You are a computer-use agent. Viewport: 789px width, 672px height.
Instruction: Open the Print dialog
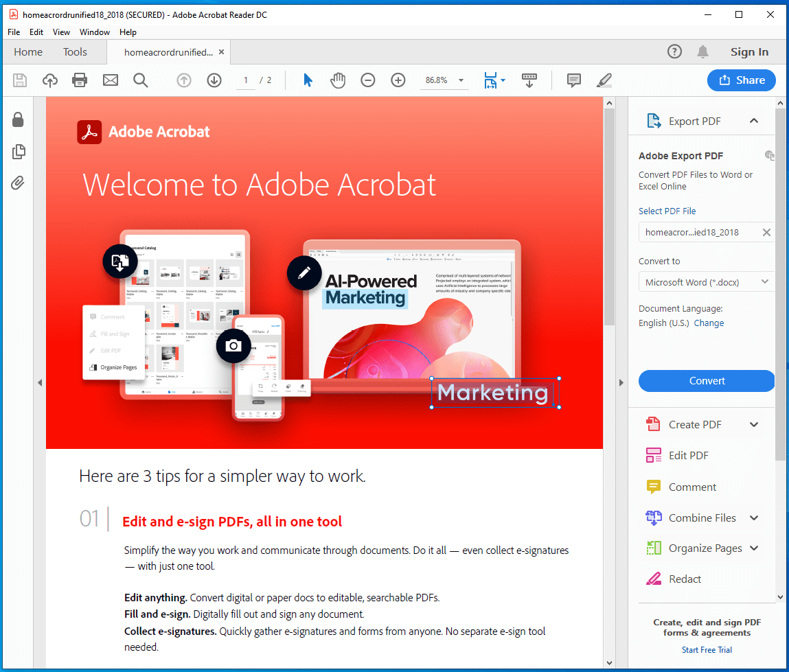click(80, 80)
